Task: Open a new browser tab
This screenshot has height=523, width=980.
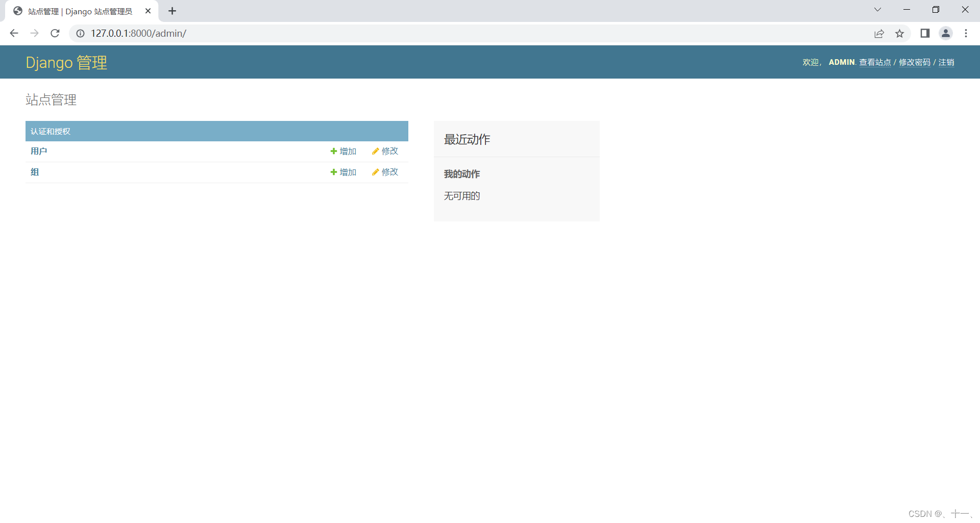Action: [172, 11]
